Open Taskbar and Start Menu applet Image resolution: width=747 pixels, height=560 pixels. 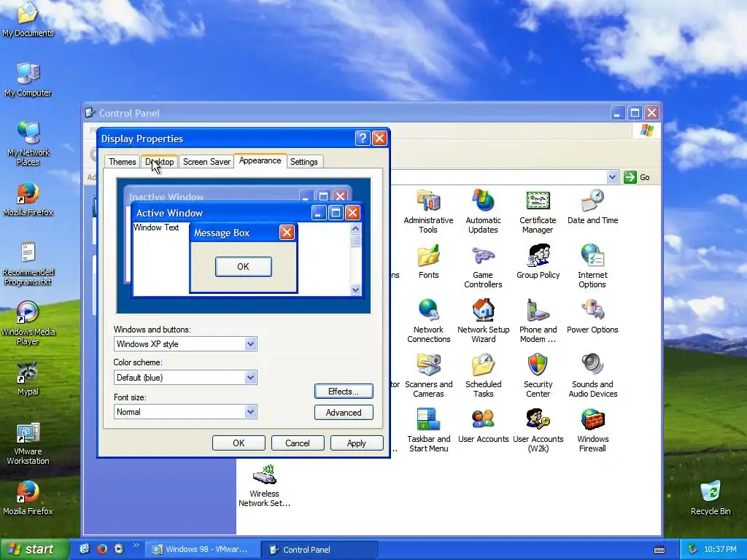428,430
